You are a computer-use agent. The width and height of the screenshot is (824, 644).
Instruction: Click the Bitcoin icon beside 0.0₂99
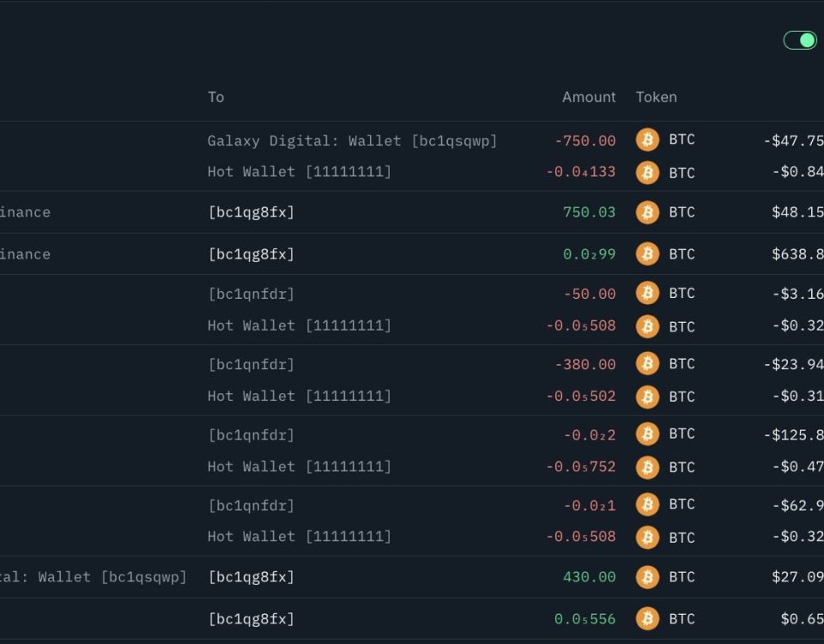point(647,254)
